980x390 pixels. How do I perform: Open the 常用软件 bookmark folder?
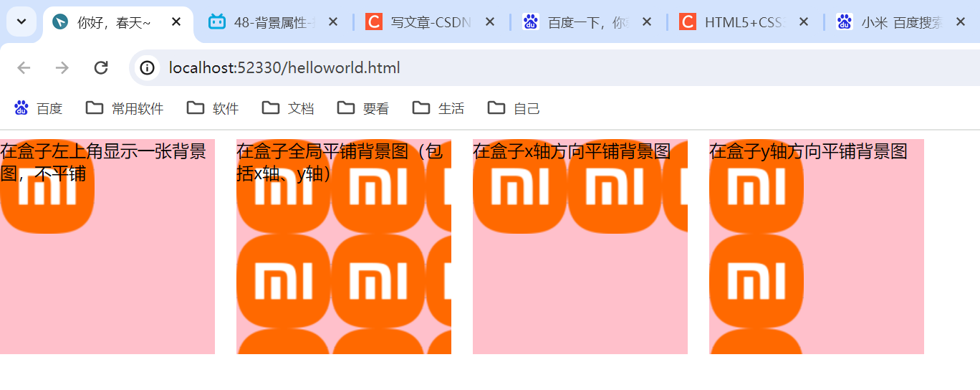point(125,108)
